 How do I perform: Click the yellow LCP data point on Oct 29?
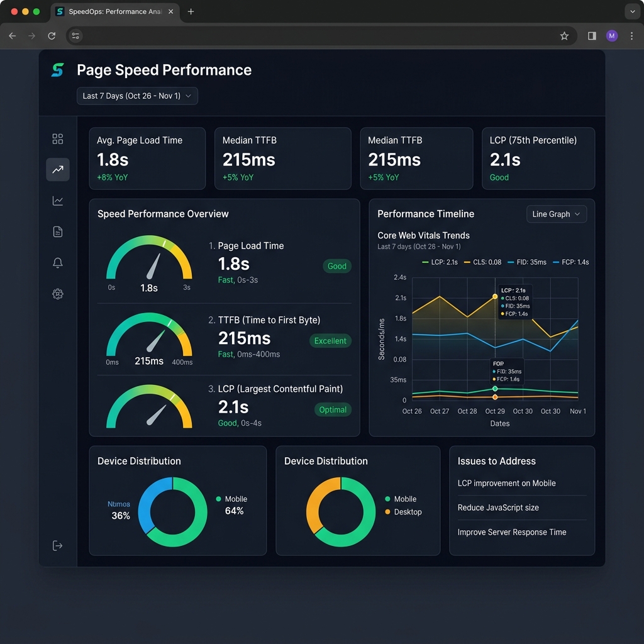point(495,297)
